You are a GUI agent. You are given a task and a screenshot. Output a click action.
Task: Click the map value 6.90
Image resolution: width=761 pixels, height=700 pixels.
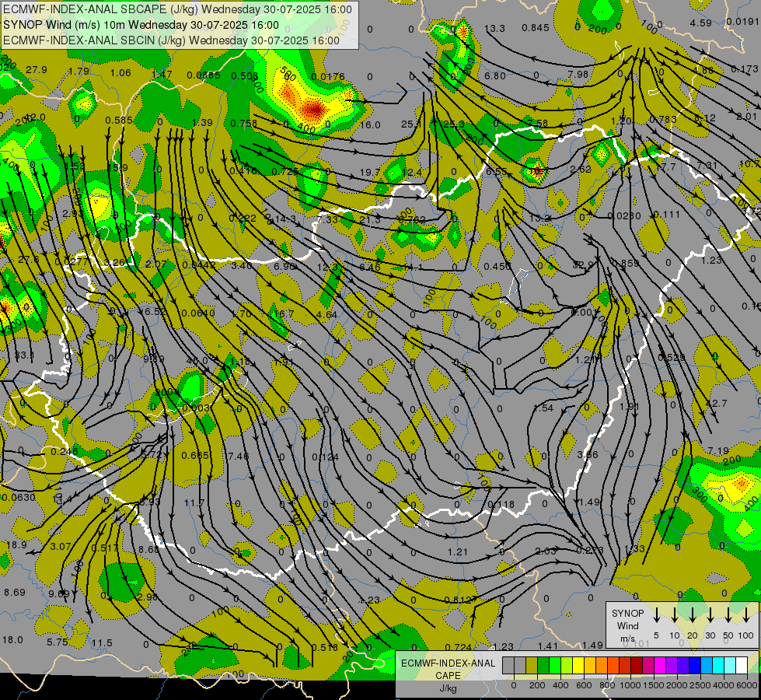click(285, 266)
